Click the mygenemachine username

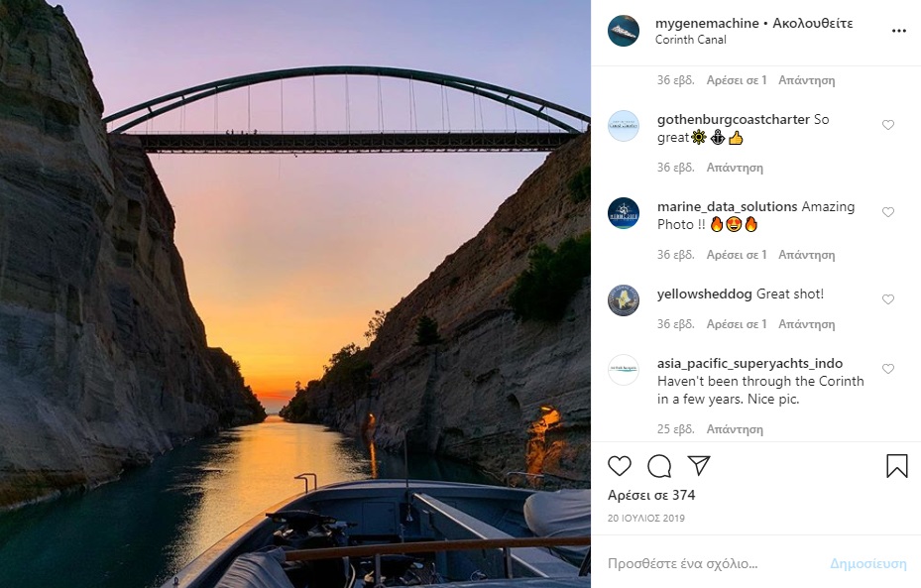click(707, 23)
